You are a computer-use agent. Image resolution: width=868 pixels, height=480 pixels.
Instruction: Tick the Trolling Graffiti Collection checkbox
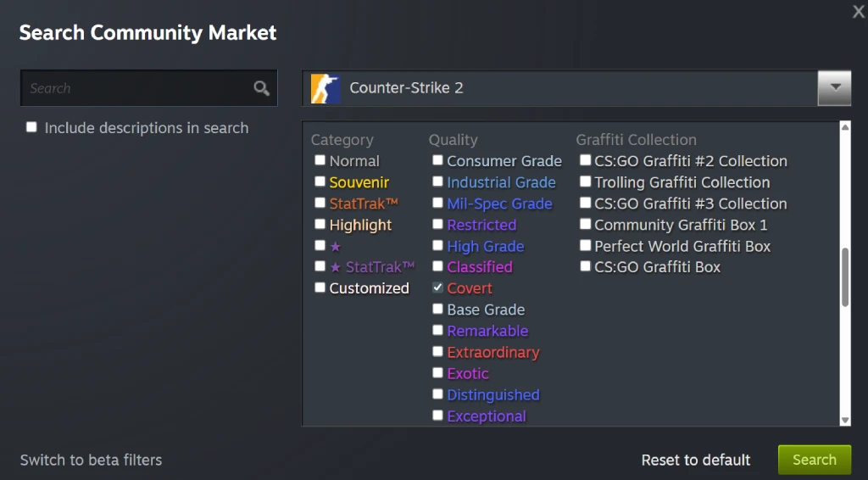[585, 181]
